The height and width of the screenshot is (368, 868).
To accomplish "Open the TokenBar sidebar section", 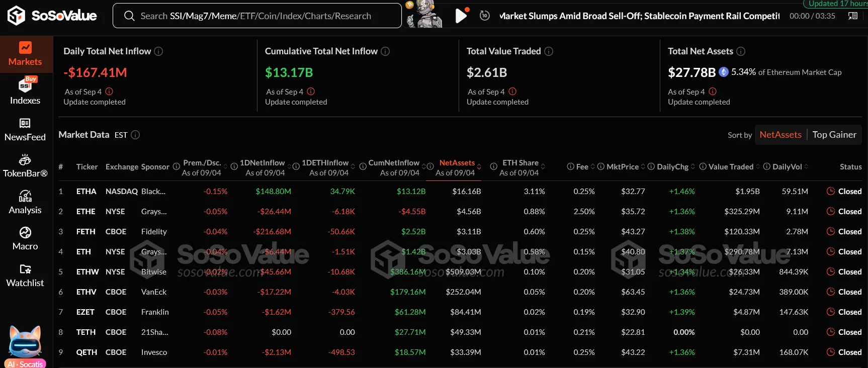I will click(x=25, y=166).
